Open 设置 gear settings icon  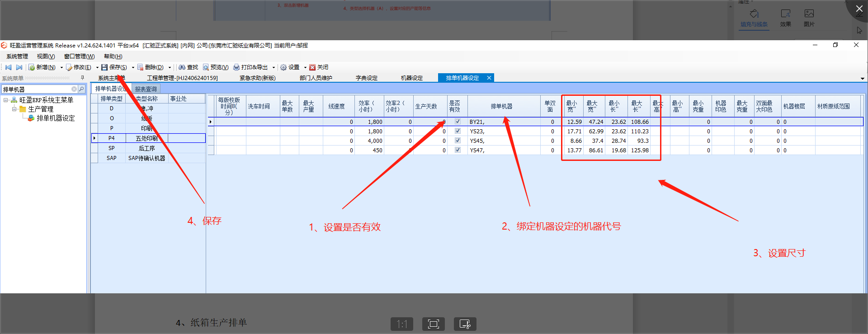tap(283, 67)
